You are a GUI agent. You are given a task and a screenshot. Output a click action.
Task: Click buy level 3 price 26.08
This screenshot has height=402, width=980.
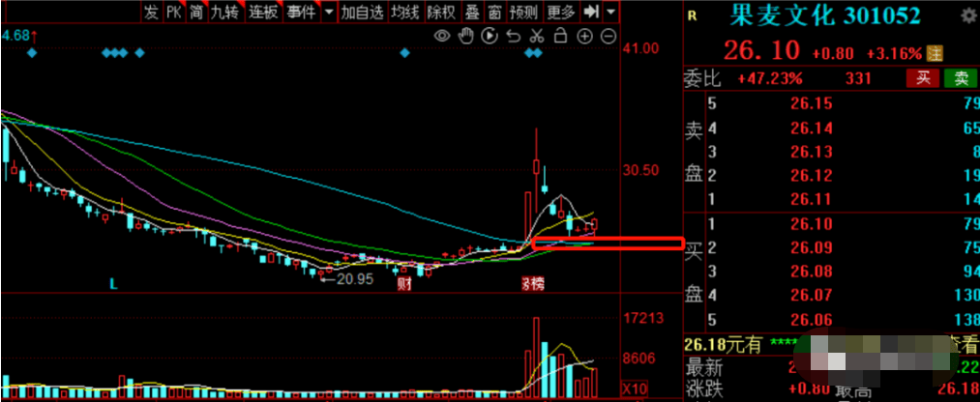coord(811,272)
